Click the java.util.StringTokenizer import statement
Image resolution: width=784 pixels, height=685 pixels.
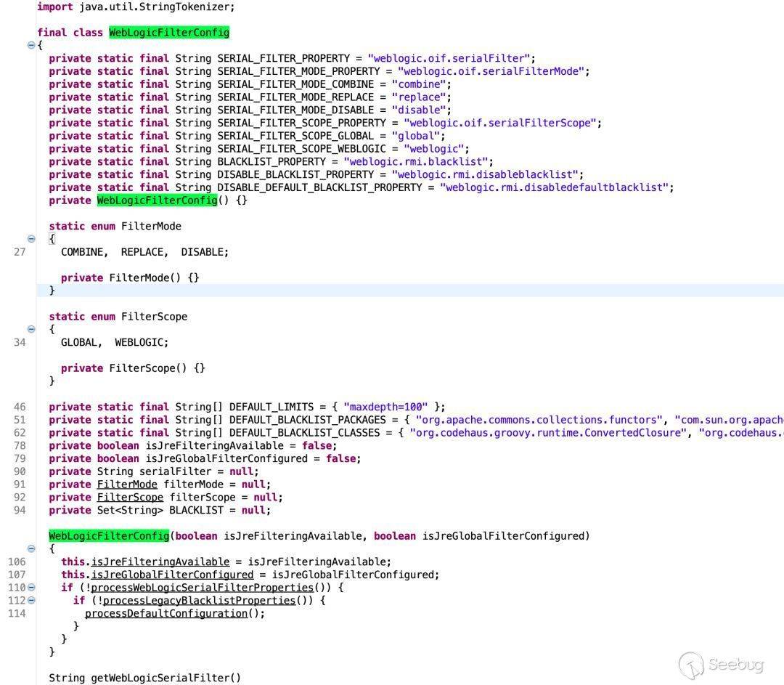pos(136,7)
